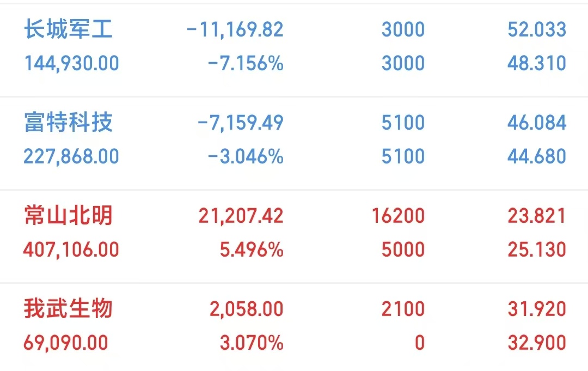Screen dimensions: 588x371
Task: Click the 5000 available quantity
Action: [403, 250]
